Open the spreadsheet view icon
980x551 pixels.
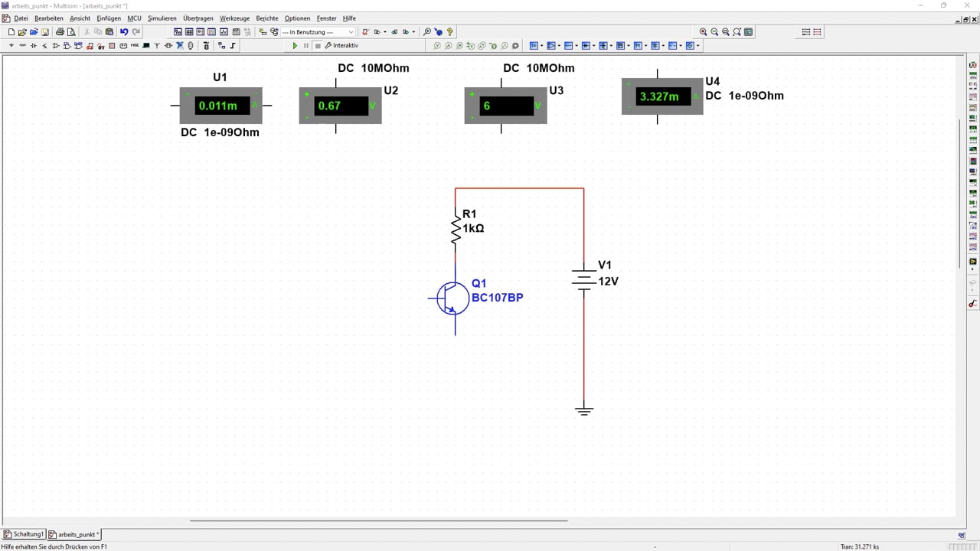coord(189,32)
